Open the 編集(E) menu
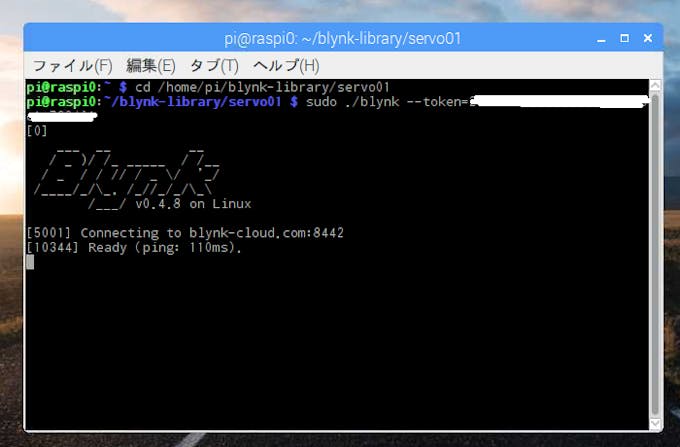Screen dimensions: 680x447 pyautogui.click(x=150, y=66)
